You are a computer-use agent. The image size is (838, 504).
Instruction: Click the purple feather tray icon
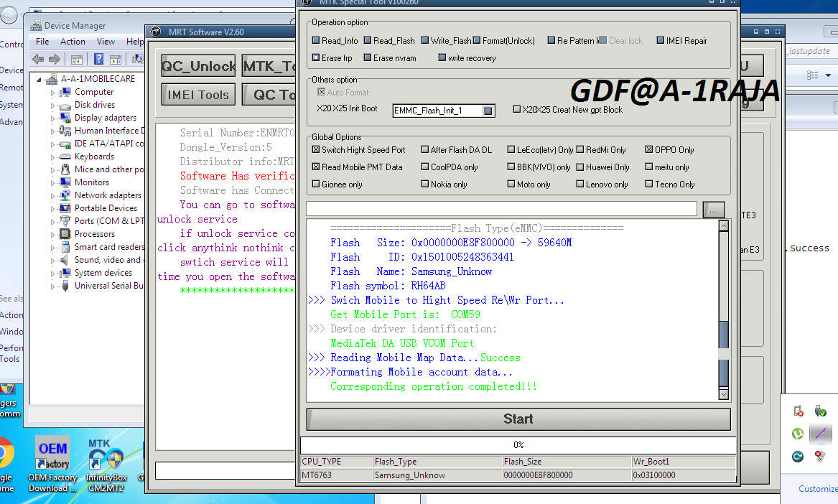(820, 434)
